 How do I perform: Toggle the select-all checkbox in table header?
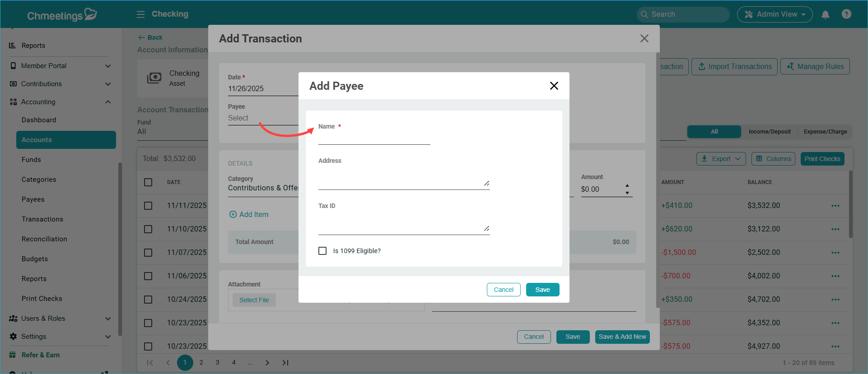pyautogui.click(x=148, y=182)
